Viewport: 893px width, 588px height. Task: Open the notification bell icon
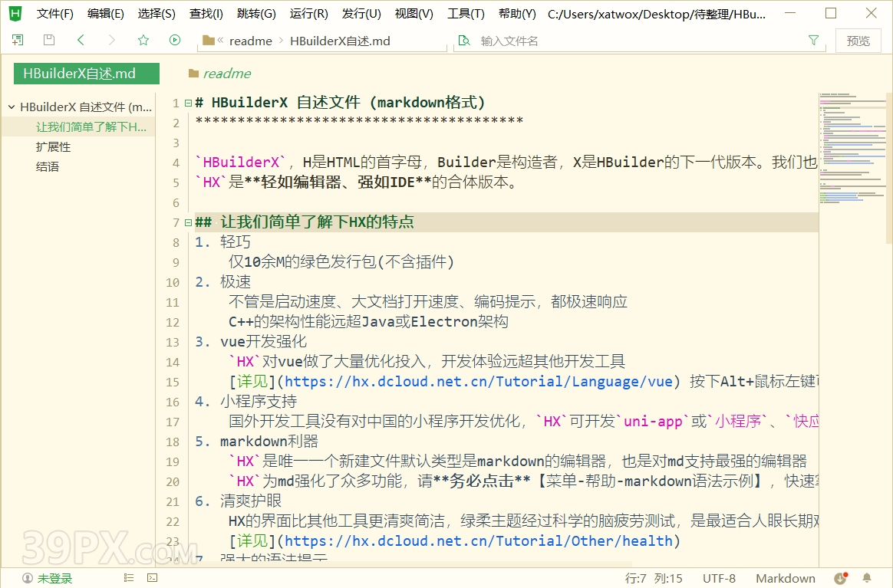(867, 578)
